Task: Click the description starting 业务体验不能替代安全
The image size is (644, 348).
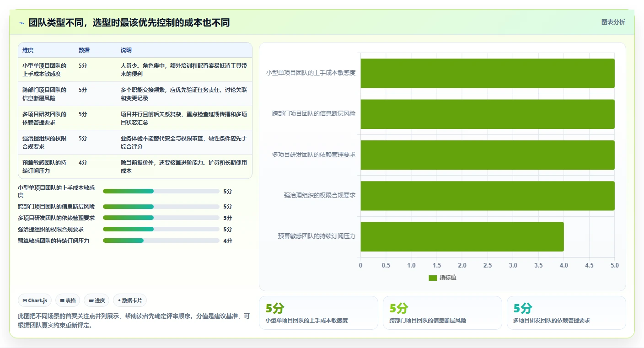Action: pyautogui.click(x=184, y=143)
